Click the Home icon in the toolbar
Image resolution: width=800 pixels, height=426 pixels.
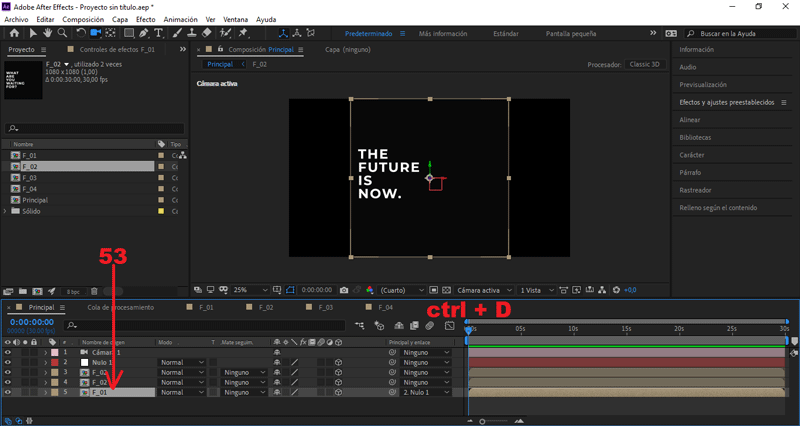[x=14, y=33]
